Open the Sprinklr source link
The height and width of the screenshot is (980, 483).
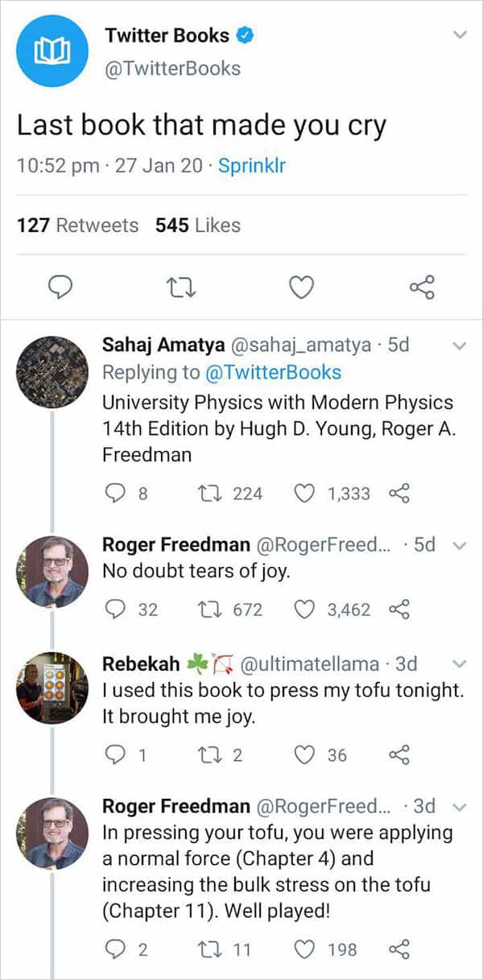[x=254, y=166]
